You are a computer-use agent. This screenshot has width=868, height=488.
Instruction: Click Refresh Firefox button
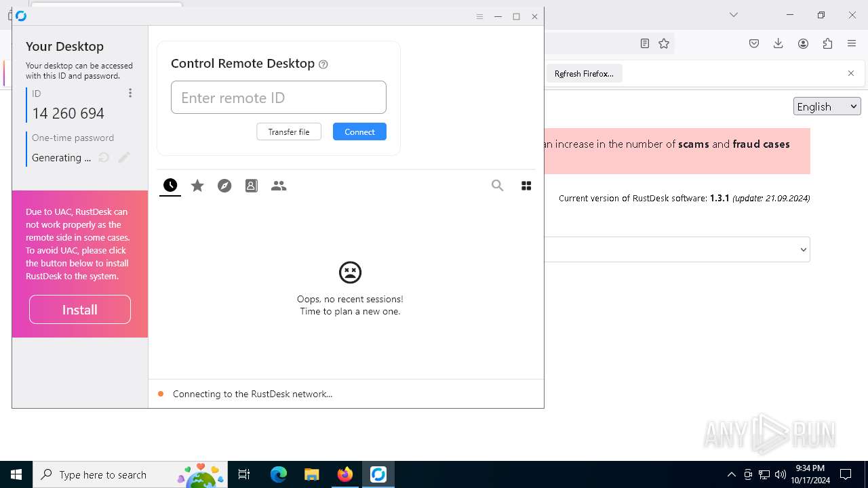pyautogui.click(x=584, y=73)
